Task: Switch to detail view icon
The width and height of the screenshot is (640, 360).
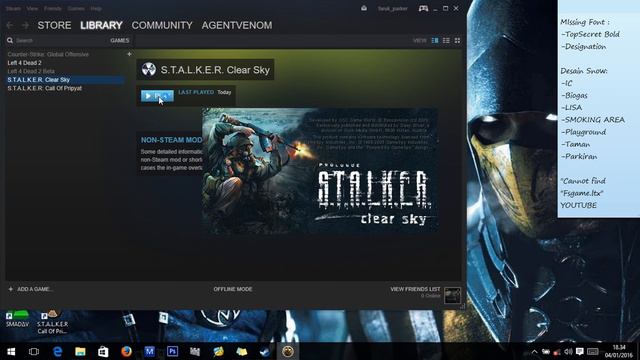Action: [435, 40]
